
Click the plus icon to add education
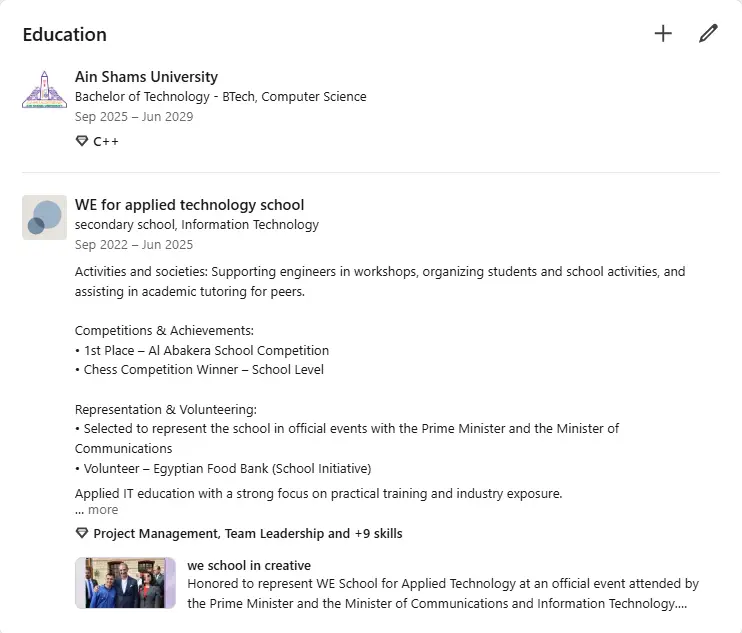tap(663, 34)
